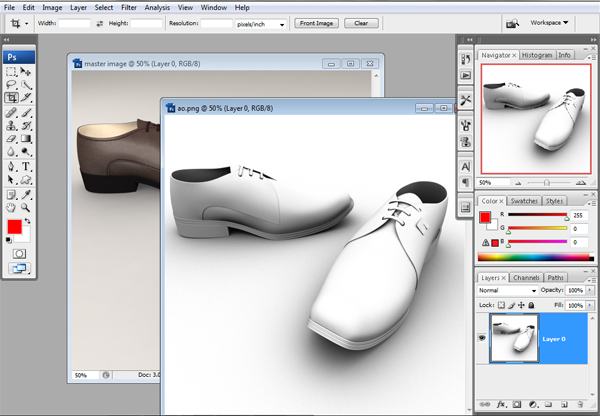Open the Filter menu
600x416 pixels.
pyautogui.click(x=129, y=7)
